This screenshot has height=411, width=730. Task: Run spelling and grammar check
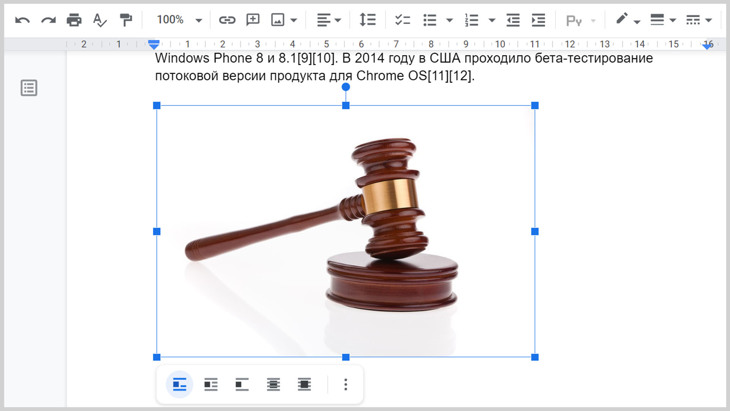(100, 20)
